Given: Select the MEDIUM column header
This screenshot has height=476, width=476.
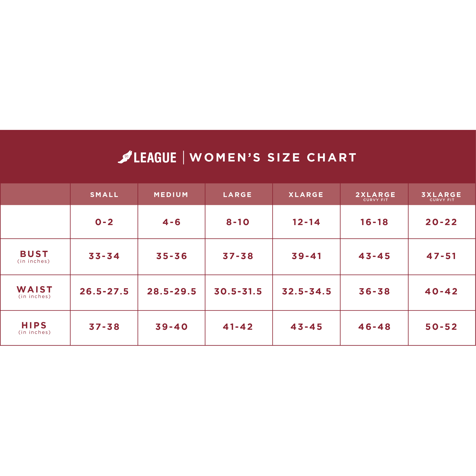Looking at the screenshot, I should (171, 195).
